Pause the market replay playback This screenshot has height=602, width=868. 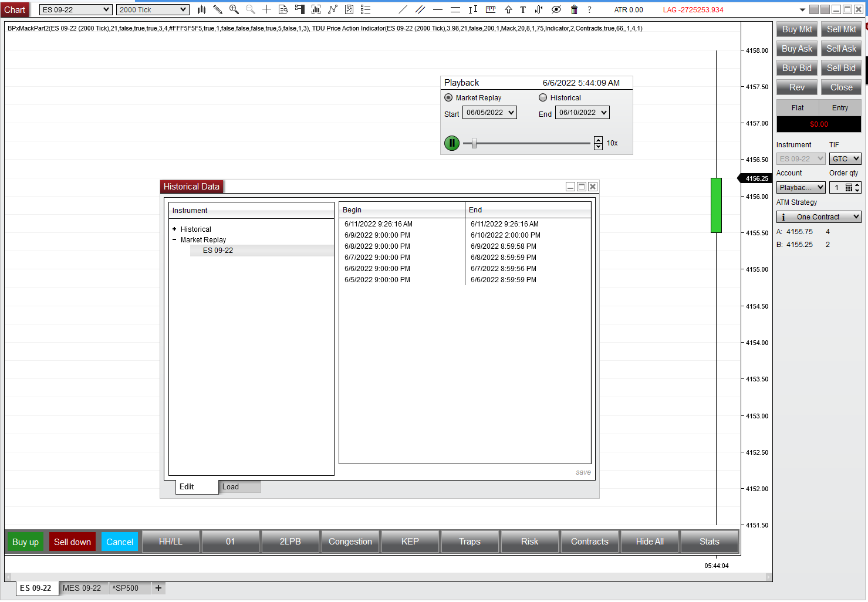click(x=452, y=143)
